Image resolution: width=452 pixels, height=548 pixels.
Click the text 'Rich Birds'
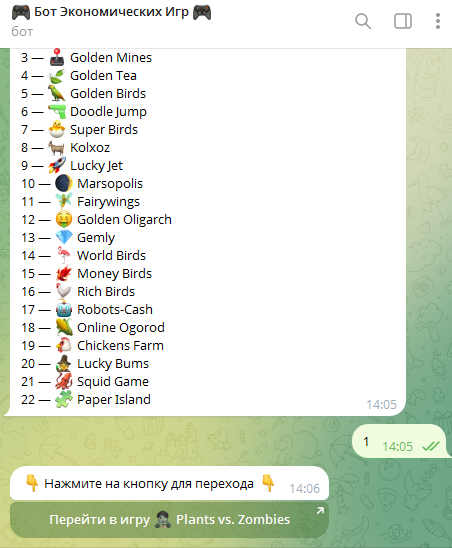(106, 292)
